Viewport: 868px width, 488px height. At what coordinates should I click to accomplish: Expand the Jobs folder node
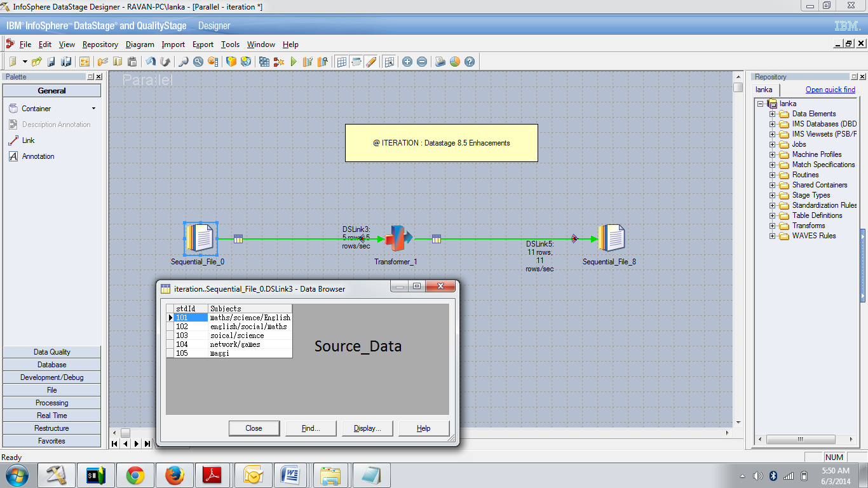pyautogui.click(x=773, y=144)
